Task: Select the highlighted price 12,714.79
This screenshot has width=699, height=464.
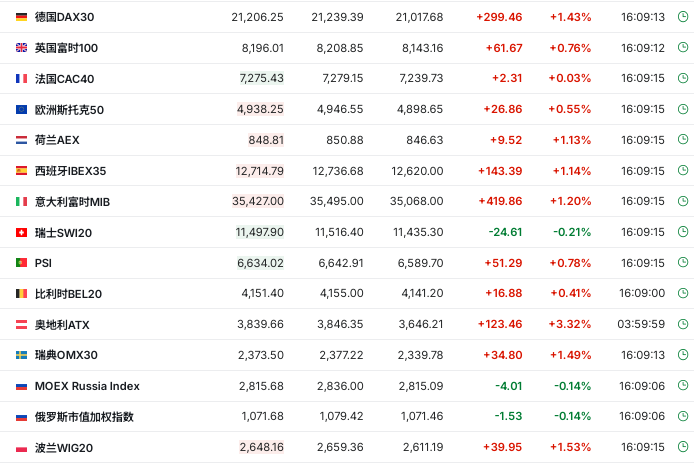Action: click(x=259, y=170)
